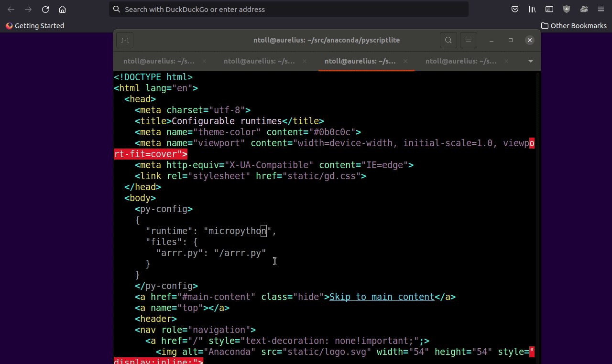Toggle the Firefox sidebar view
The width and height of the screenshot is (612, 364).
[549, 10]
